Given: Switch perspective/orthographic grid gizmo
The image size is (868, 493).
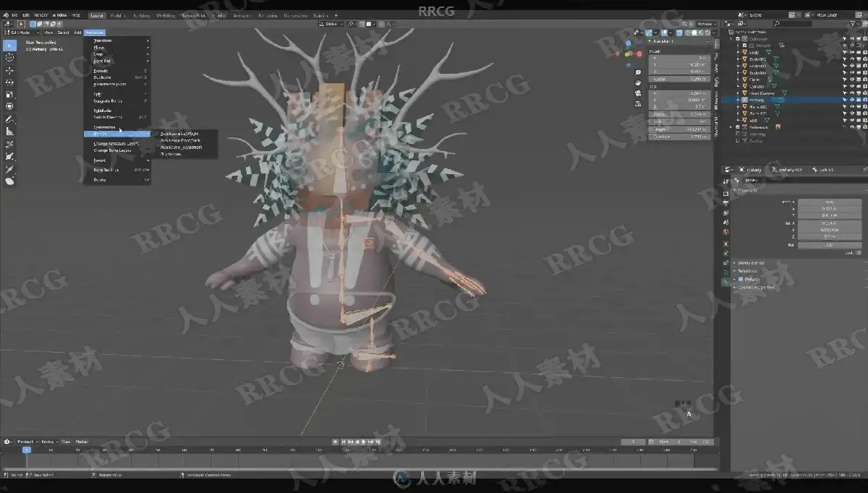Looking at the screenshot, I should click(638, 103).
